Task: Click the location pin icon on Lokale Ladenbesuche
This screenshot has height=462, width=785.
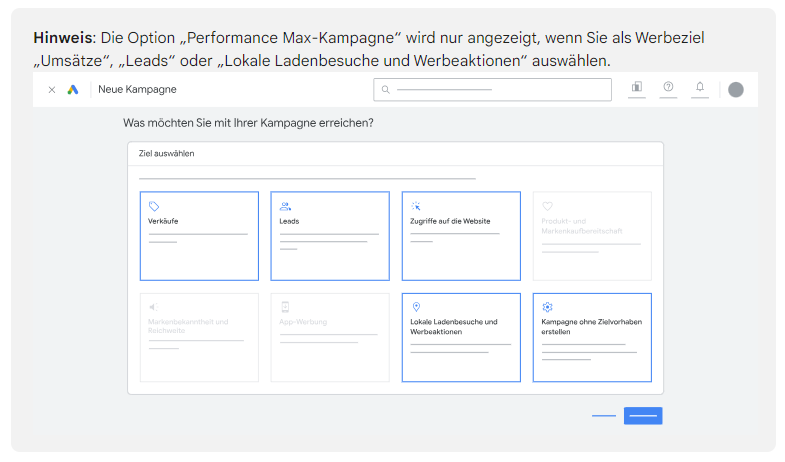Action: (x=416, y=307)
